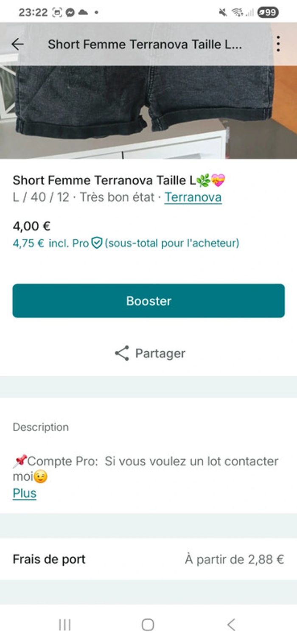This screenshot has width=297, height=644.
Task: Tap the 4,75 € incl. Pro subtotal
Action: click(x=51, y=244)
